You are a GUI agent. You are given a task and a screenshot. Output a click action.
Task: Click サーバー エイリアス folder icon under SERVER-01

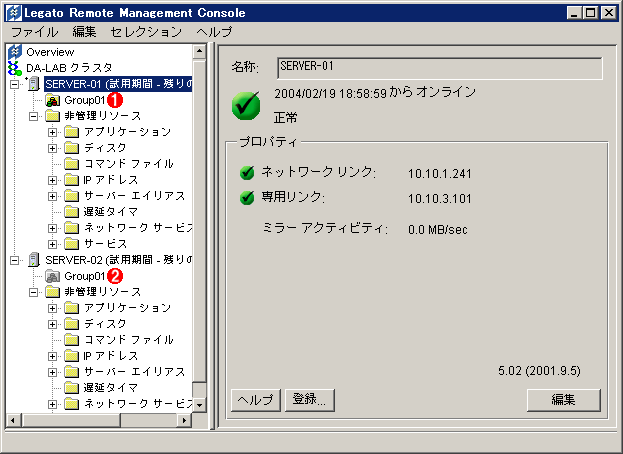pyautogui.click(x=72, y=196)
